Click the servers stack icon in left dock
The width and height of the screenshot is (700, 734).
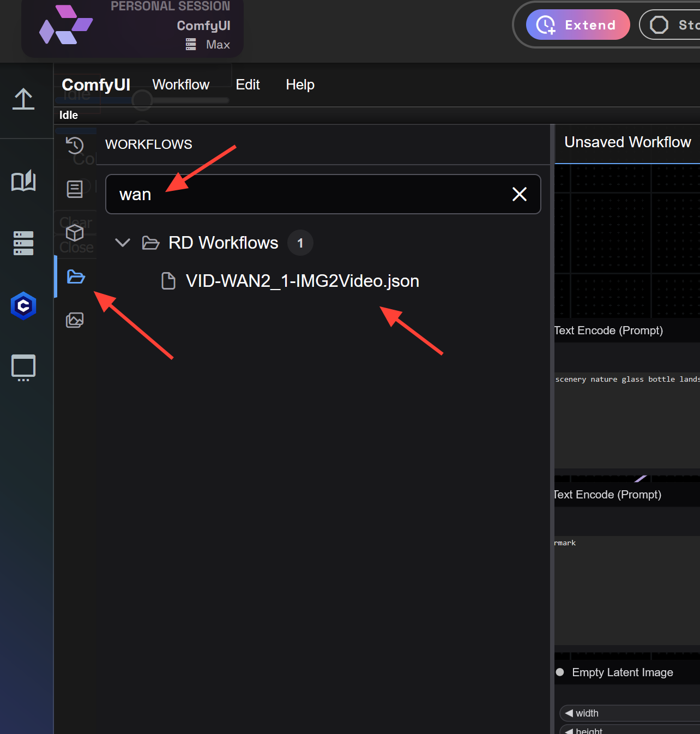tap(23, 243)
